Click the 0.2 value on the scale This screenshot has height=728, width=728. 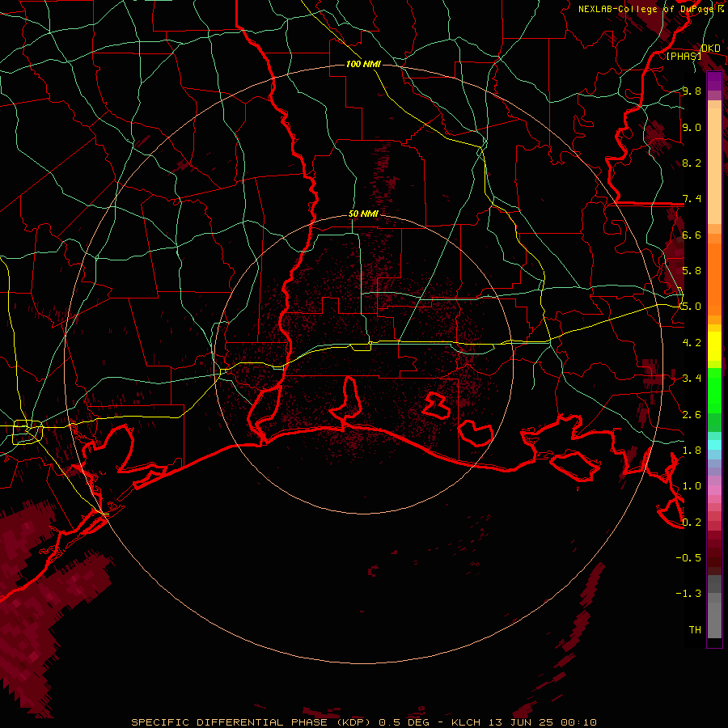pos(692,523)
